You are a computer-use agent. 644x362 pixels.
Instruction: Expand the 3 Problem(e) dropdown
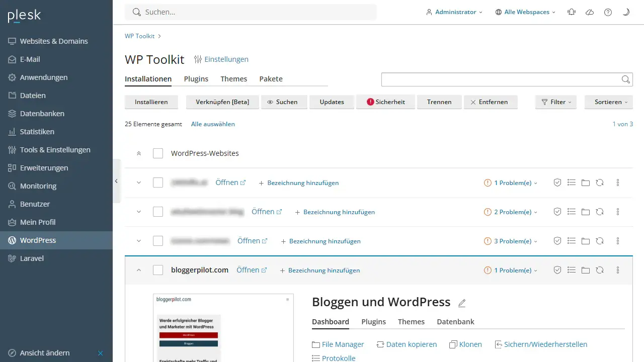point(511,241)
